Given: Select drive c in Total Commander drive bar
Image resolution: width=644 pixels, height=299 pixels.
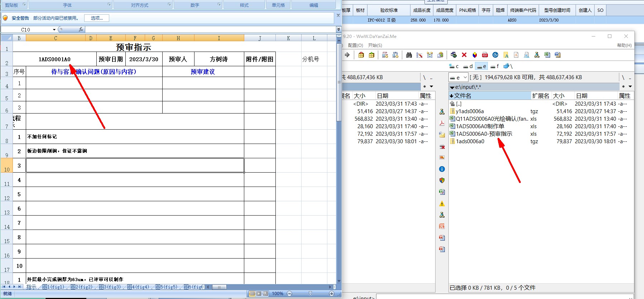Looking at the screenshot, I should [x=454, y=66].
